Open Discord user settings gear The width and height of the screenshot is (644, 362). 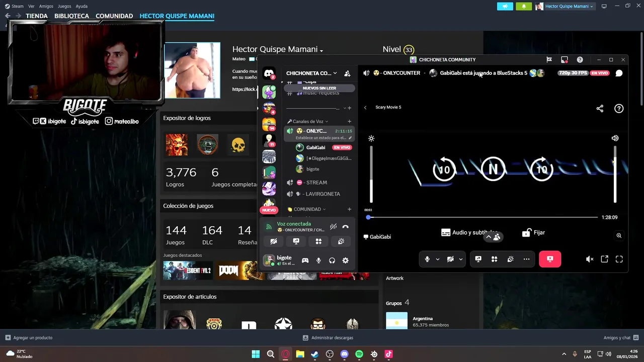tap(345, 260)
